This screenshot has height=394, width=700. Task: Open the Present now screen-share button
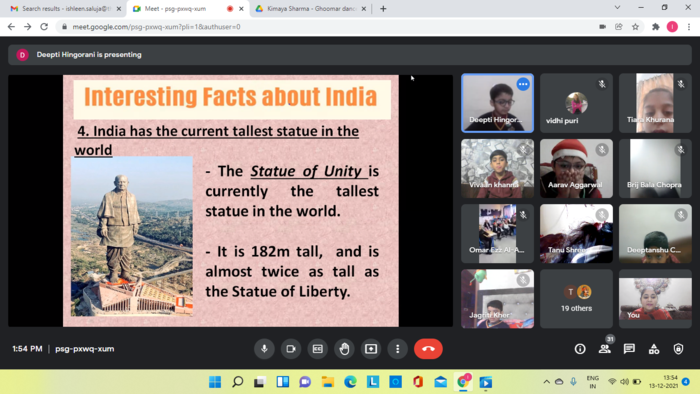[x=371, y=349]
